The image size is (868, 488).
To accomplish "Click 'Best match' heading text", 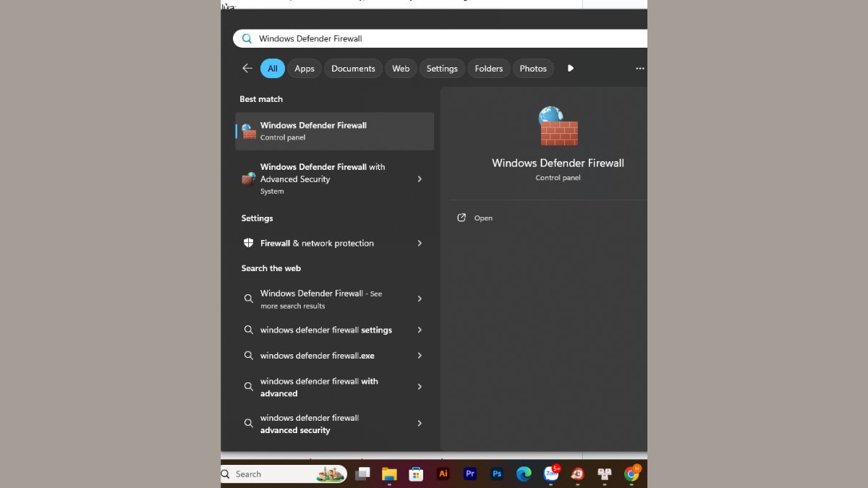I will (261, 99).
